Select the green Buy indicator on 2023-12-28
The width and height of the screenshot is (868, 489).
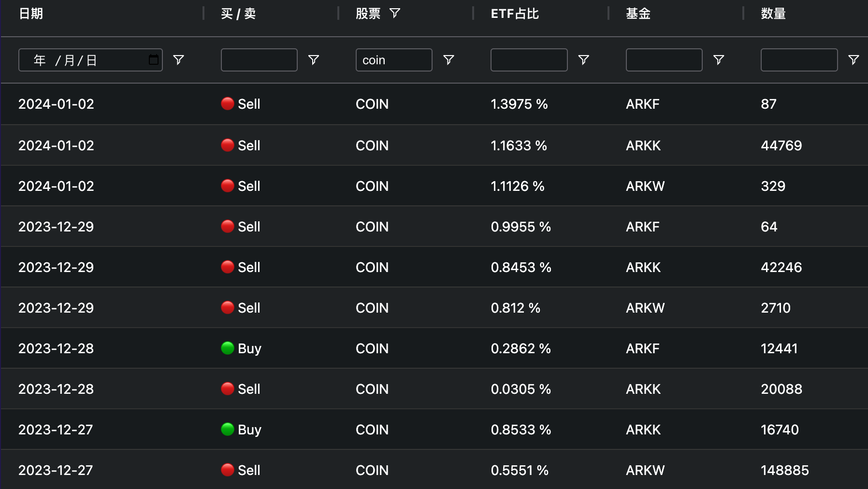[228, 348]
